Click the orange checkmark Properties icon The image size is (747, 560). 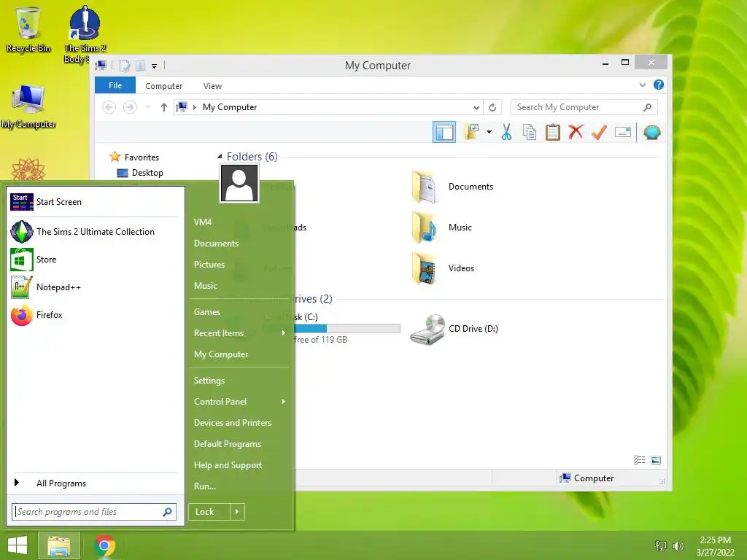pos(599,132)
